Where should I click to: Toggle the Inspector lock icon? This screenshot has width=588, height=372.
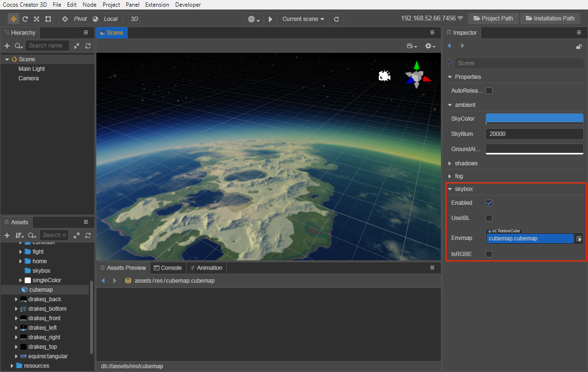point(579,46)
